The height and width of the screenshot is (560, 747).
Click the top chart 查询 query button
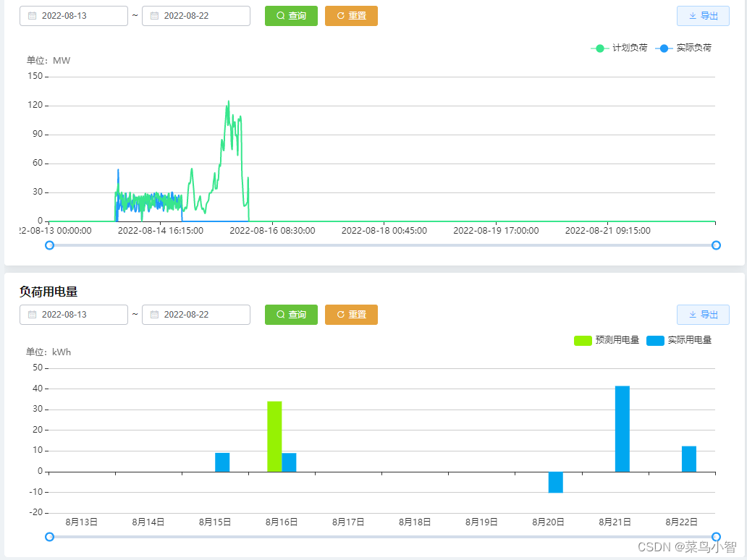coord(291,16)
